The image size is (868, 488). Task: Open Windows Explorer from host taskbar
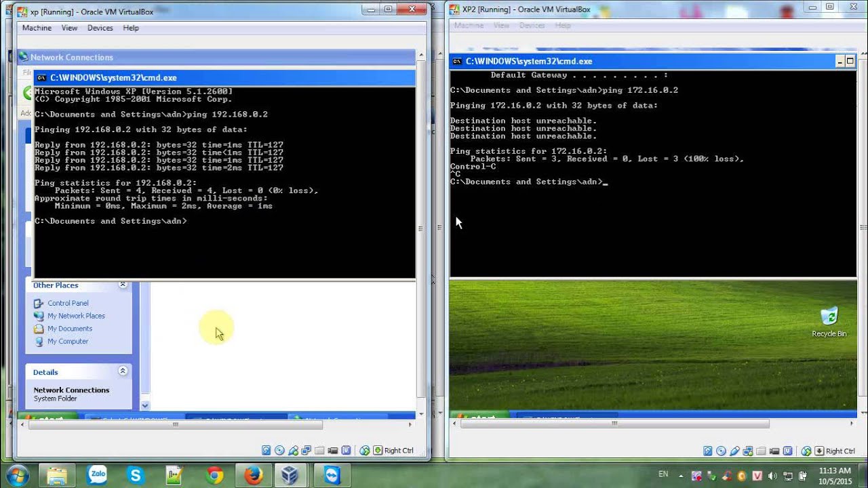(x=57, y=476)
